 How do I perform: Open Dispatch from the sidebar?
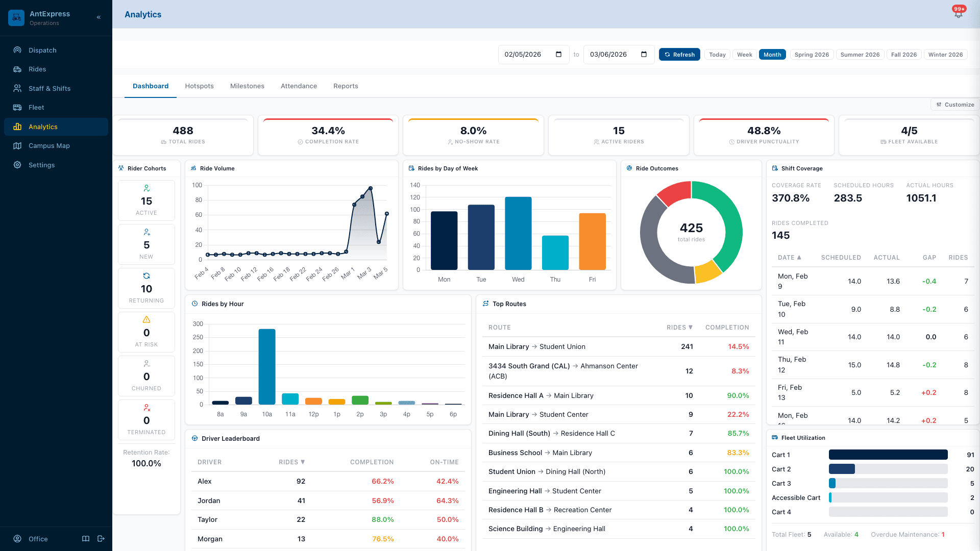(42, 50)
